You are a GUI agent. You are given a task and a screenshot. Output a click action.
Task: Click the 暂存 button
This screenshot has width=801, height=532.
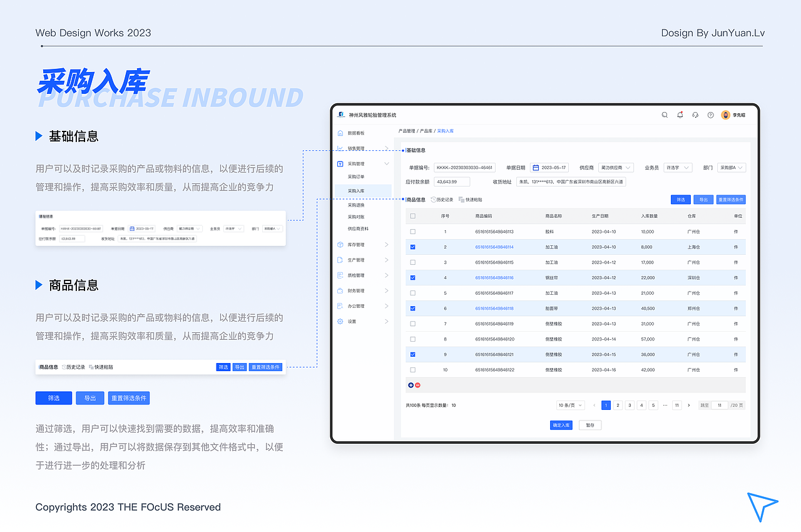[590, 425]
